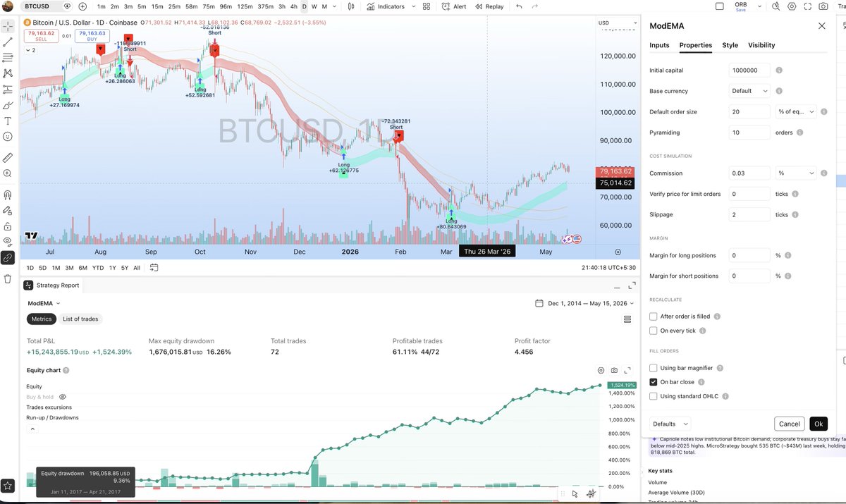Enable On every tick checkbox
The height and width of the screenshot is (504, 846).
pyautogui.click(x=654, y=331)
